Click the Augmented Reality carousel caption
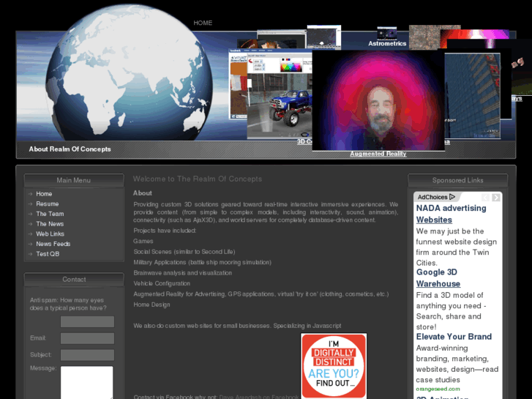This screenshot has width=532, height=399. (x=378, y=154)
